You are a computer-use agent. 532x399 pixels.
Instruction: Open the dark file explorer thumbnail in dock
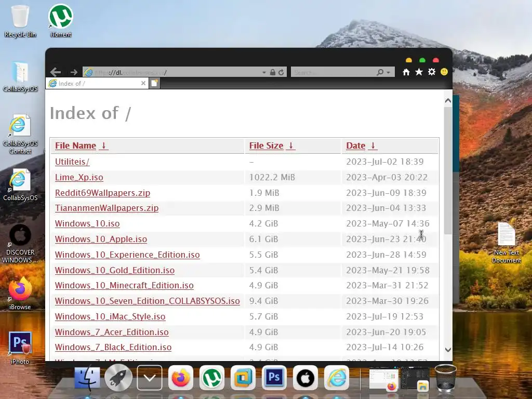(415, 378)
